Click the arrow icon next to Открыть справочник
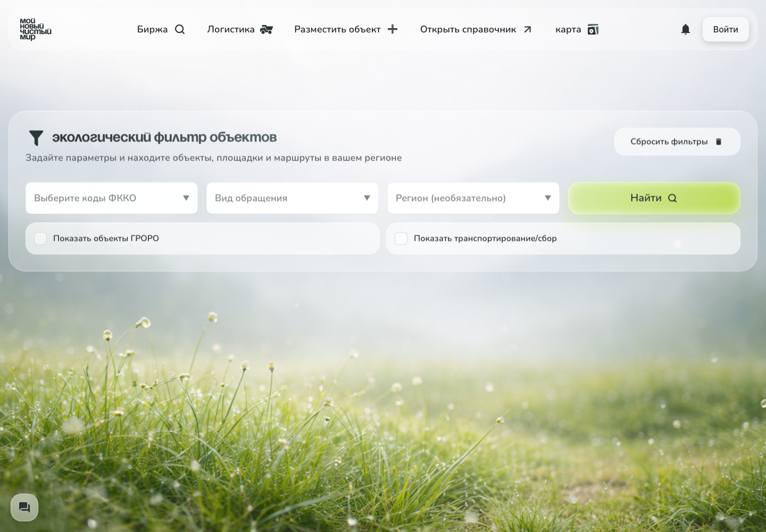 [527, 29]
